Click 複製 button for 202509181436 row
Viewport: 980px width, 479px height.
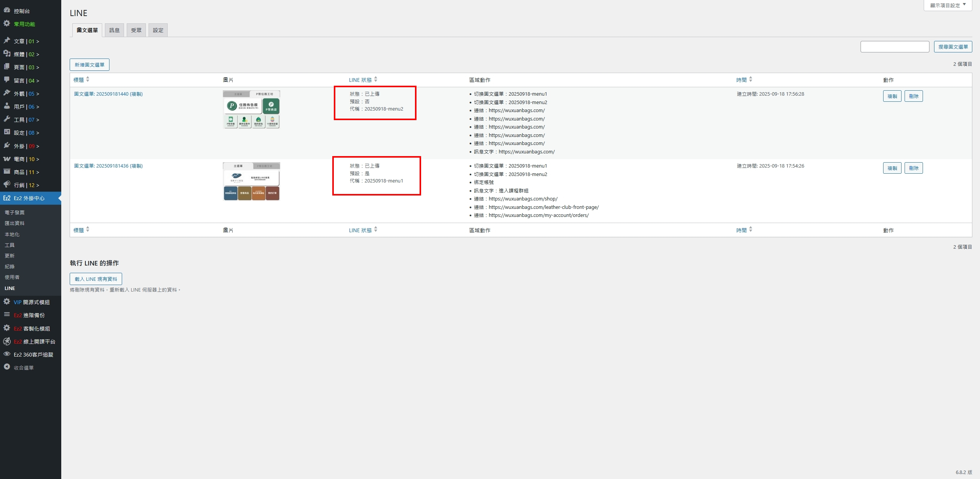892,168
